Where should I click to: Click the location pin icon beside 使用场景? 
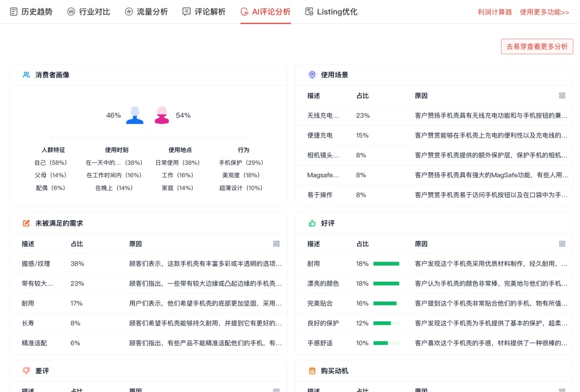click(x=312, y=75)
